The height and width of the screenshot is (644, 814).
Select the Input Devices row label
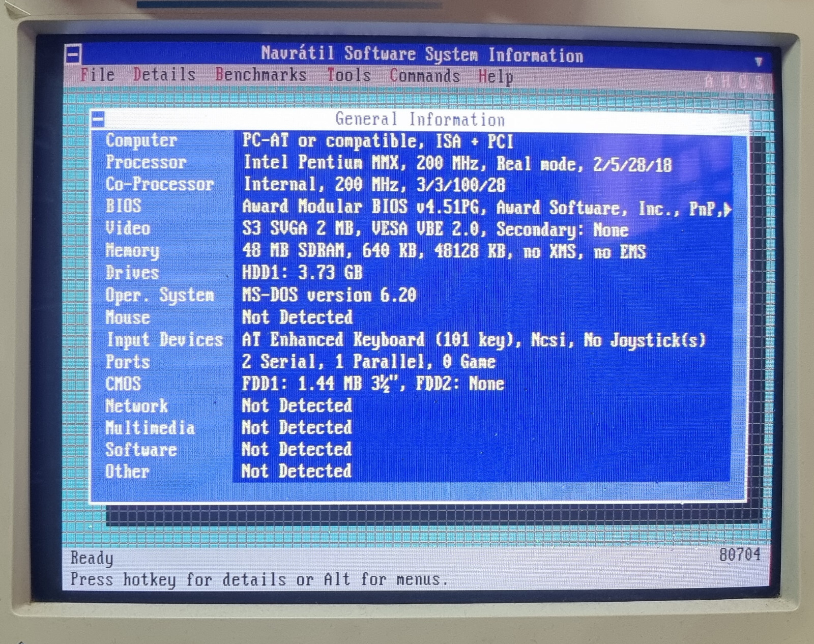coord(165,340)
